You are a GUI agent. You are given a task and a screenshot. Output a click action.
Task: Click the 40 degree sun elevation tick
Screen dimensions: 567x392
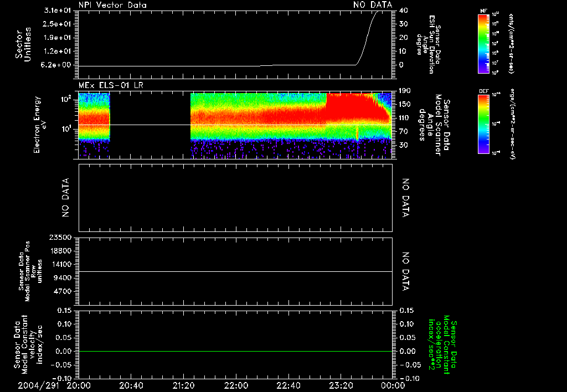pyautogui.click(x=404, y=11)
